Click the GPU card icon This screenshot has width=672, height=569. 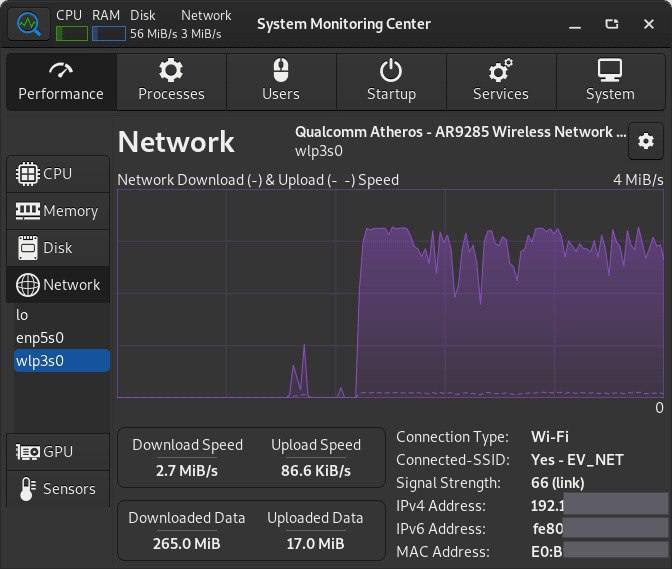pos(28,452)
